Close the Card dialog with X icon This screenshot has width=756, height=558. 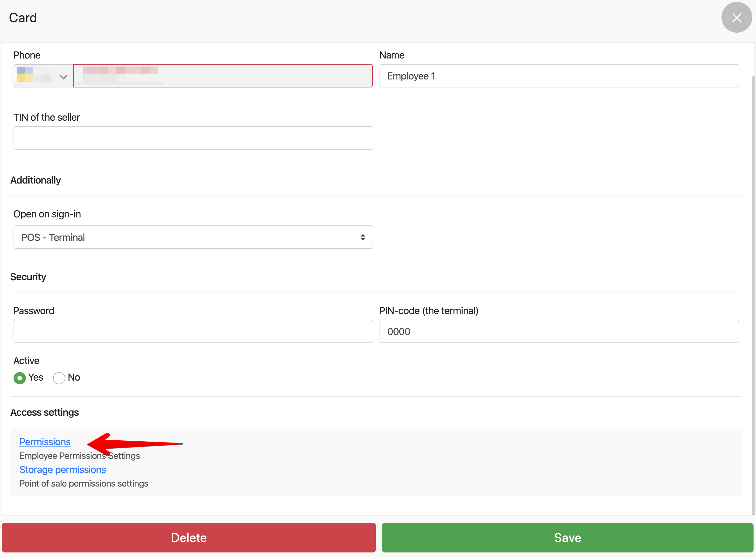pos(736,18)
